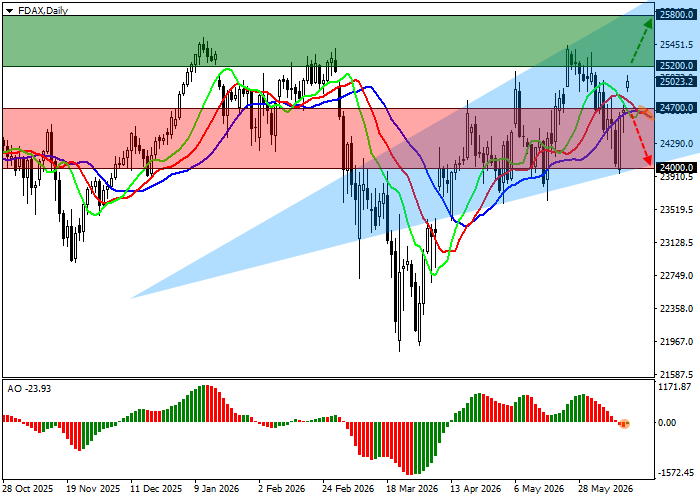Select the 24000.0 price level label
700x500 pixels.
[x=676, y=168]
